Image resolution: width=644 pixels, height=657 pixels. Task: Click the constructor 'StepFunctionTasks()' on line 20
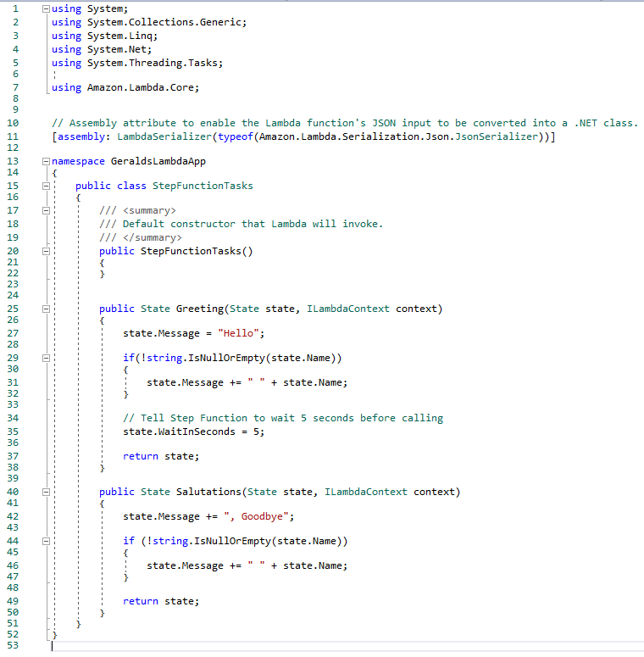pyautogui.click(x=197, y=251)
